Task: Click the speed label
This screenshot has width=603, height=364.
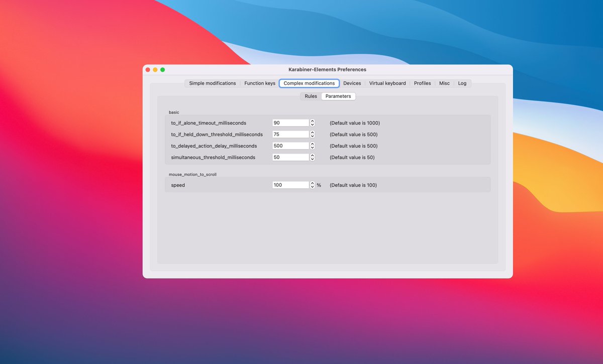Action: coord(178,185)
